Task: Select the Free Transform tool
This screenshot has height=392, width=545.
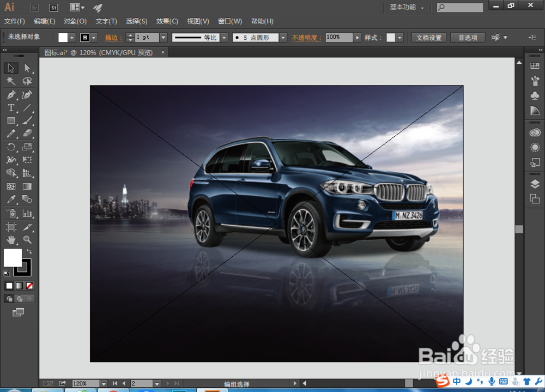Action: click(x=27, y=160)
